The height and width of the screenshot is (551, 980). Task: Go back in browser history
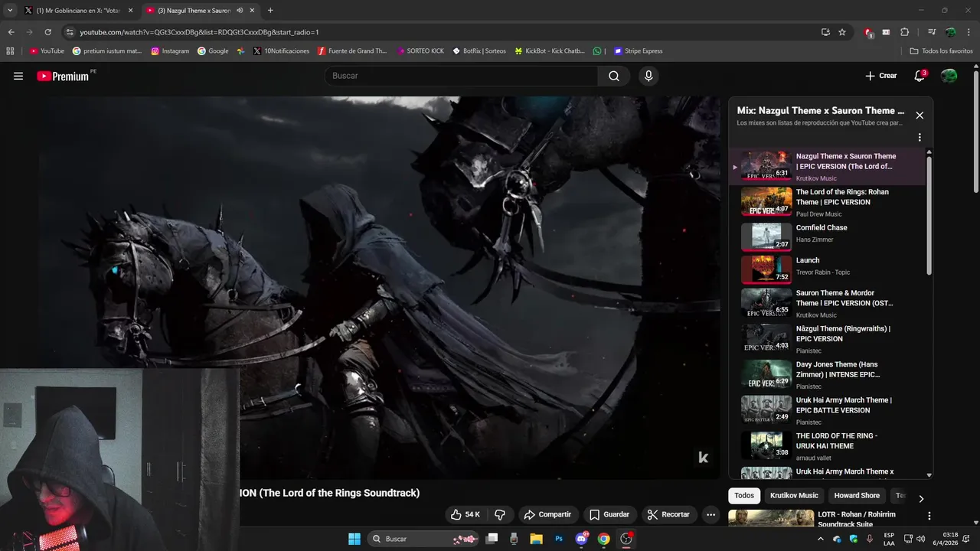[11, 32]
